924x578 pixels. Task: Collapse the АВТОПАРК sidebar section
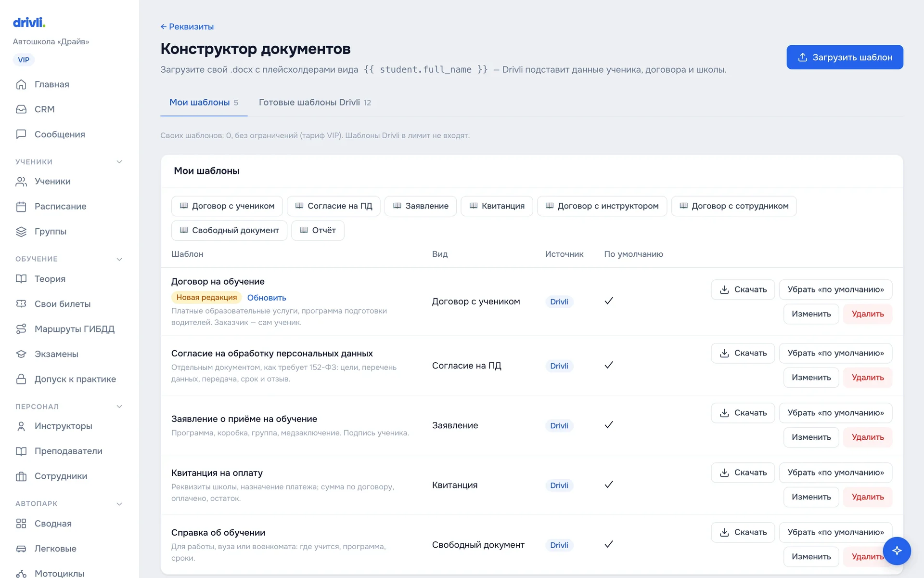tap(119, 504)
